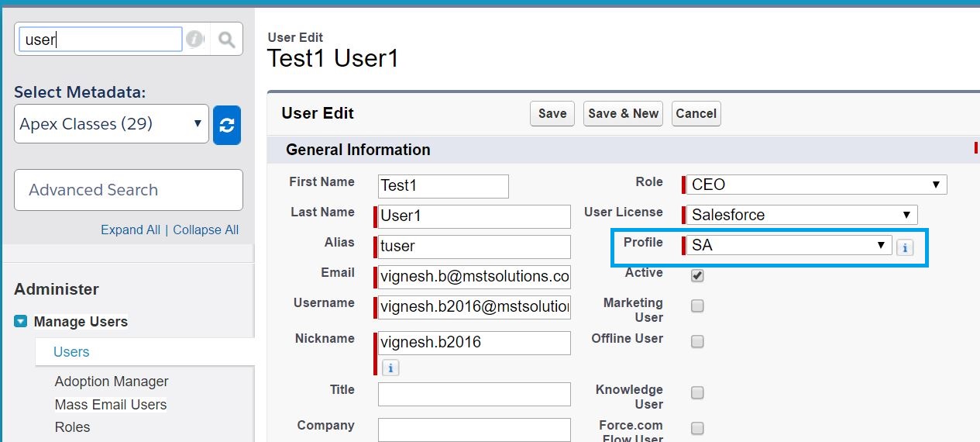Open the Select Metadata Apex Classes dropdown
This screenshot has height=442, width=980.
(112, 124)
